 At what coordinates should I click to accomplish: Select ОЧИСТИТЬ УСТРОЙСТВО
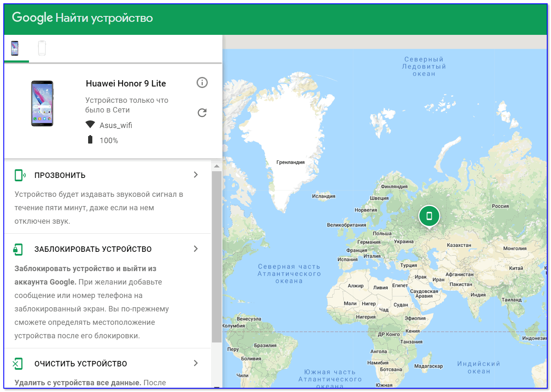[81, 364]
